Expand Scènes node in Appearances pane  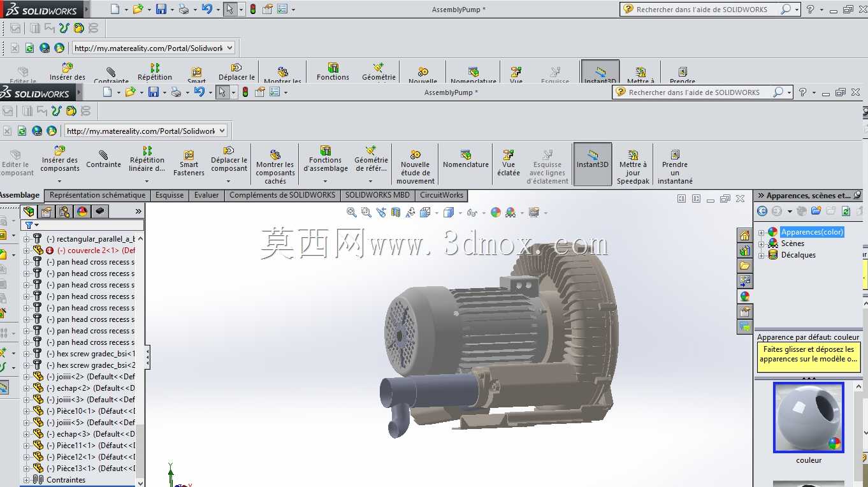pos(761,243)
